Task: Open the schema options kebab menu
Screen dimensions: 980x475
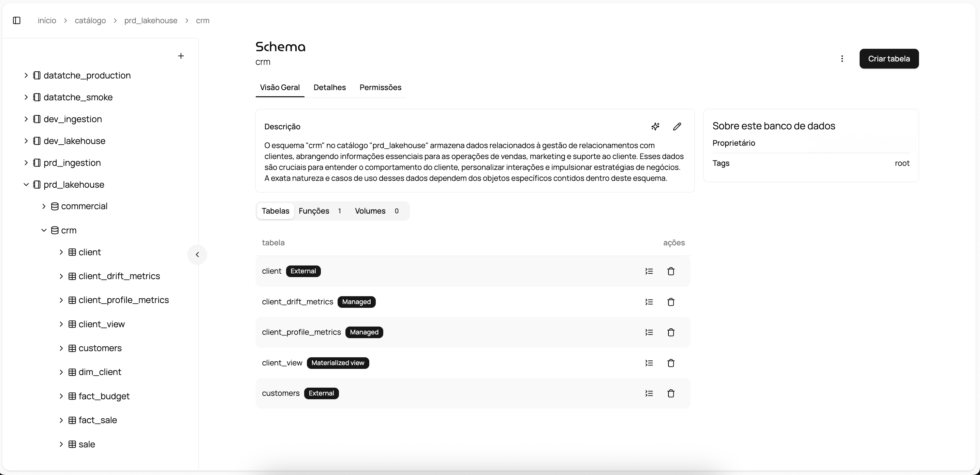Action: (x=842, y=59)
